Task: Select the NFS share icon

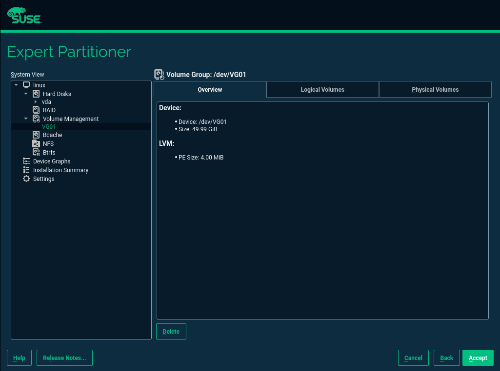Action: pos(36,144)
